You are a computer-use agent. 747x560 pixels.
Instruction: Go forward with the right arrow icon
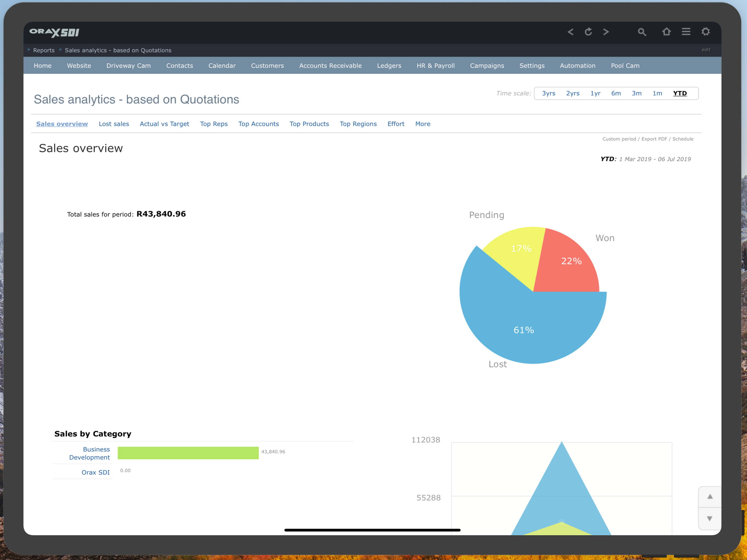point(606,32)
